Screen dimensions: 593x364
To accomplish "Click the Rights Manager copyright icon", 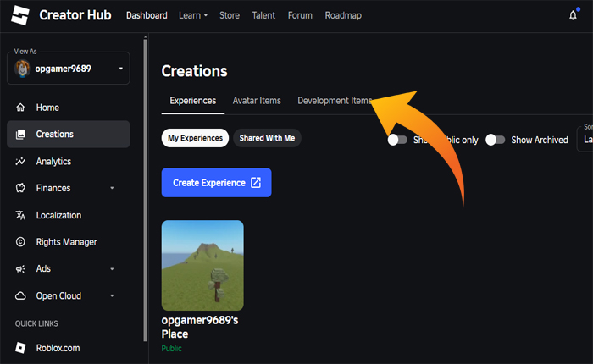I will coord(21,242).
